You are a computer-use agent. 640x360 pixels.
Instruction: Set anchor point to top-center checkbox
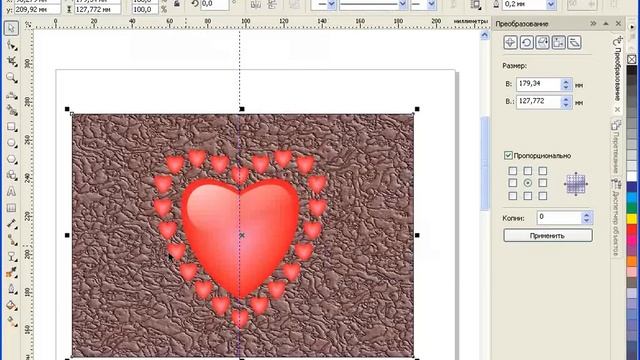click(x=528, y=171)
